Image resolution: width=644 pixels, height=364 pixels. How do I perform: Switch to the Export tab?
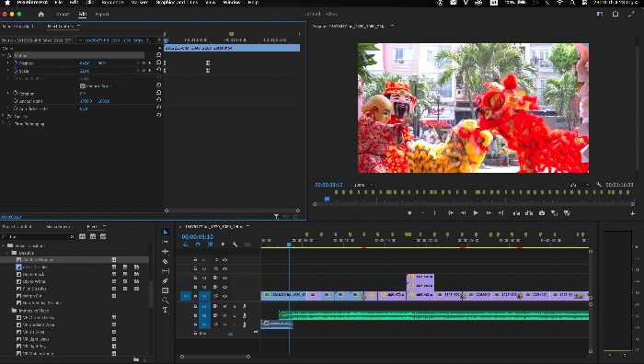point(102,14)
